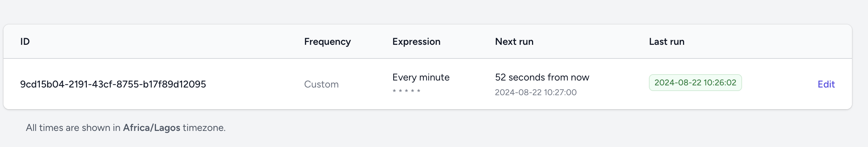This screenshot has width=868, height=147.
Task: Select the Next run column header
Action: (x=514, y=42)
